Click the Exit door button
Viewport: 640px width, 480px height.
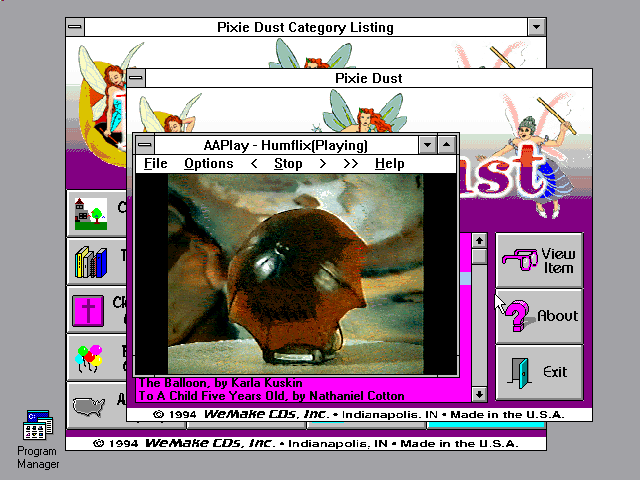(539, 372)
